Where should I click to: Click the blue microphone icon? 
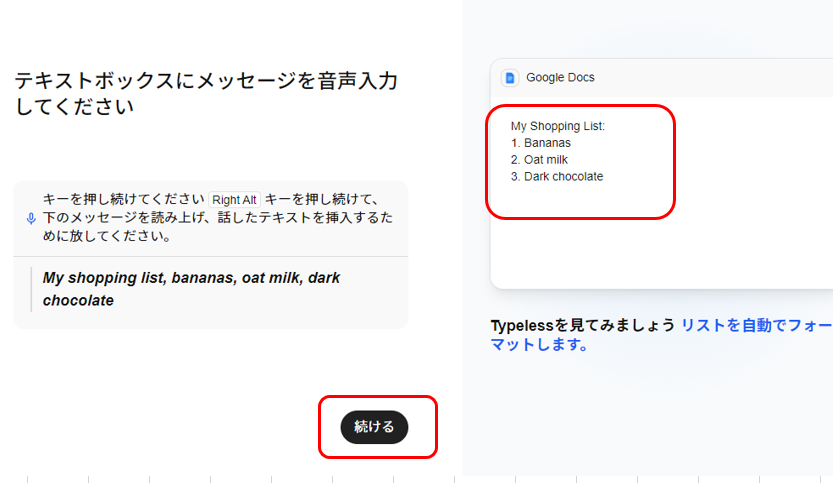(31, 218)
